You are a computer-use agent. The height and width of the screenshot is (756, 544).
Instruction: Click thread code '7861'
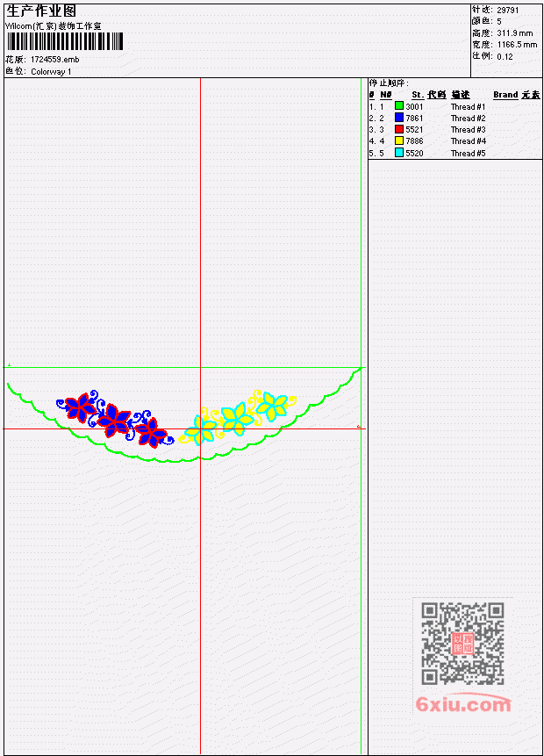(x=414, y=119)
